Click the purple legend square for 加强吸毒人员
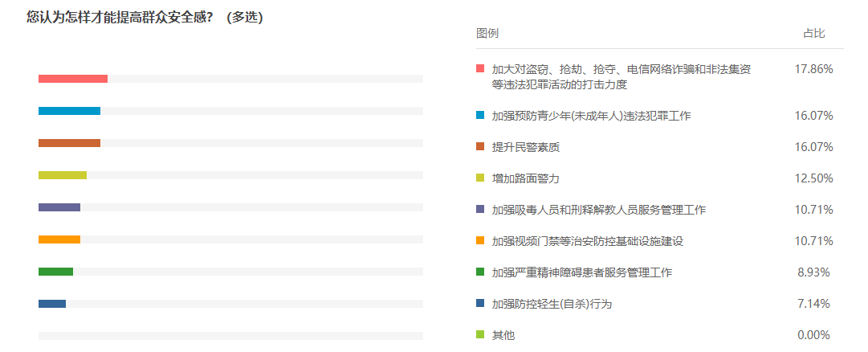868x352 pixels. pos(480,210)
